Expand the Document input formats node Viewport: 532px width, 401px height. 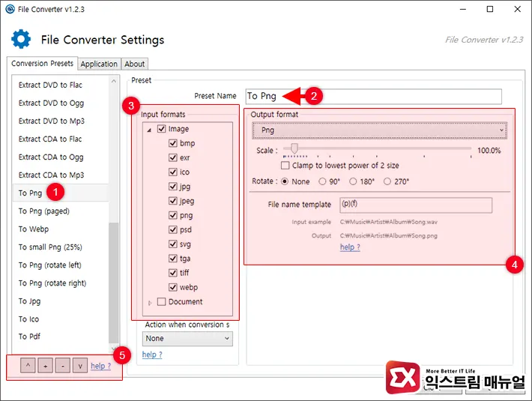pos(150,302)
